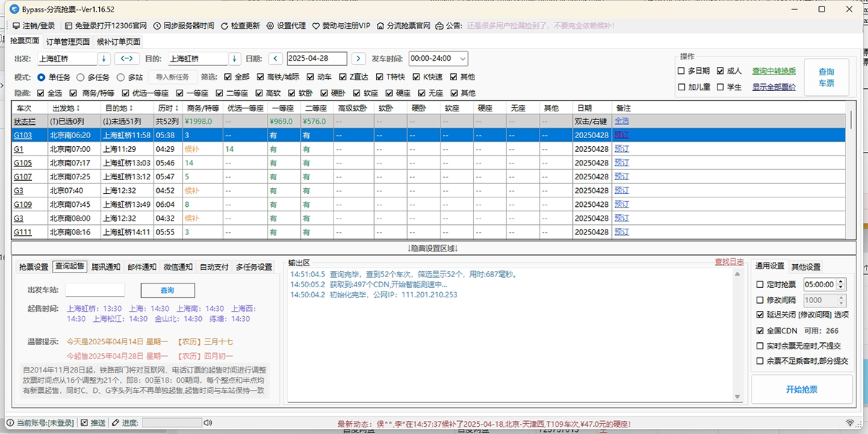The image size is (868, 434).
Task: Click the 全选 link in 备注 column
Action: [621, 121]
